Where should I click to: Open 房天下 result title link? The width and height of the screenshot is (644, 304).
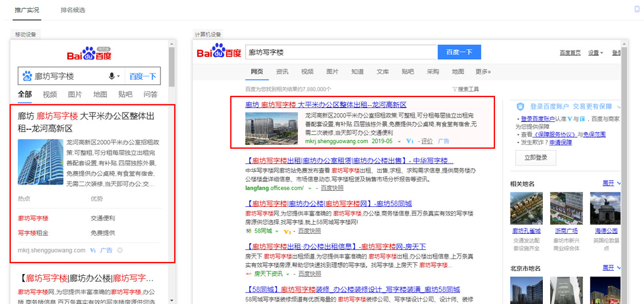pyautogui.click(x=336, y=247)
